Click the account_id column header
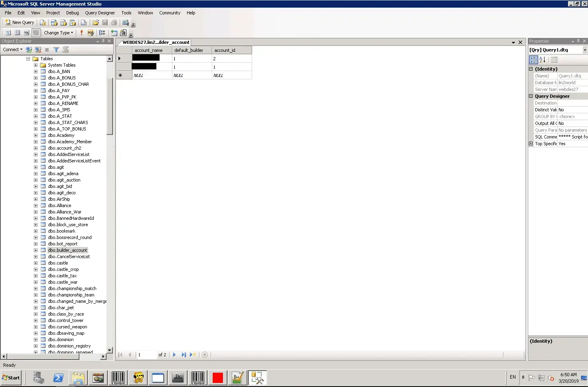588x387 pixels. [232, 50]
